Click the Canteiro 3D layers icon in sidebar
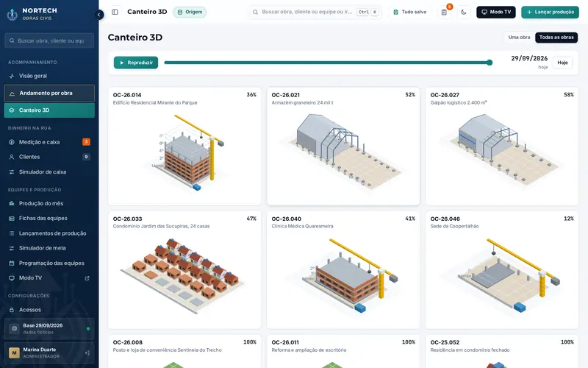 click(x=12, y=110)
